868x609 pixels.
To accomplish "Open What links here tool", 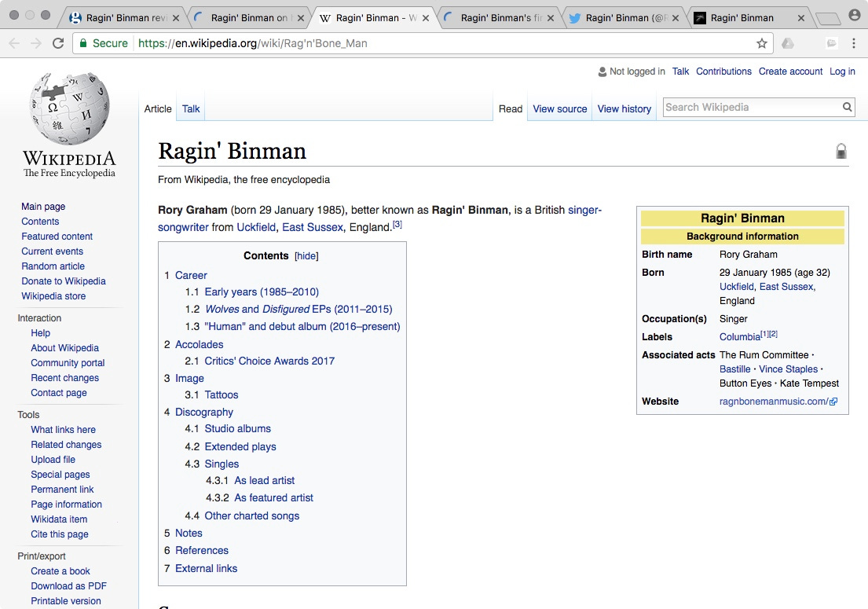I will tap(63, 429).
